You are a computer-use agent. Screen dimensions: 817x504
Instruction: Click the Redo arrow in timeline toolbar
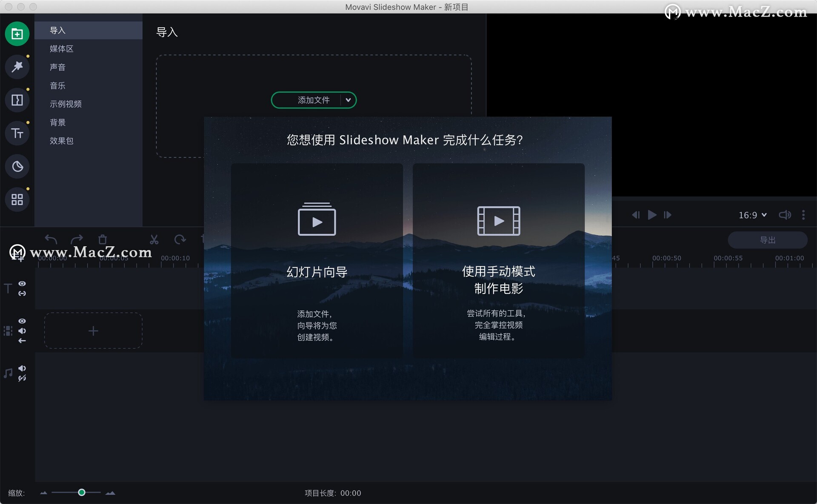(77, 239)
